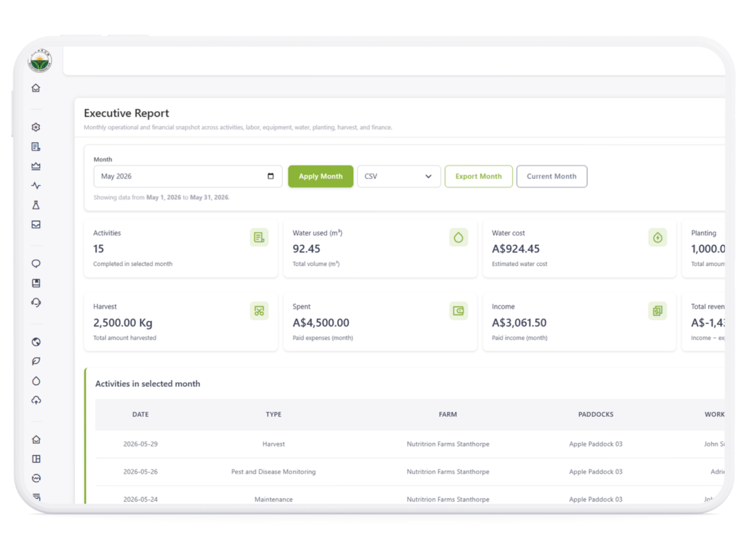Click the May 2026 month input field

188,176
